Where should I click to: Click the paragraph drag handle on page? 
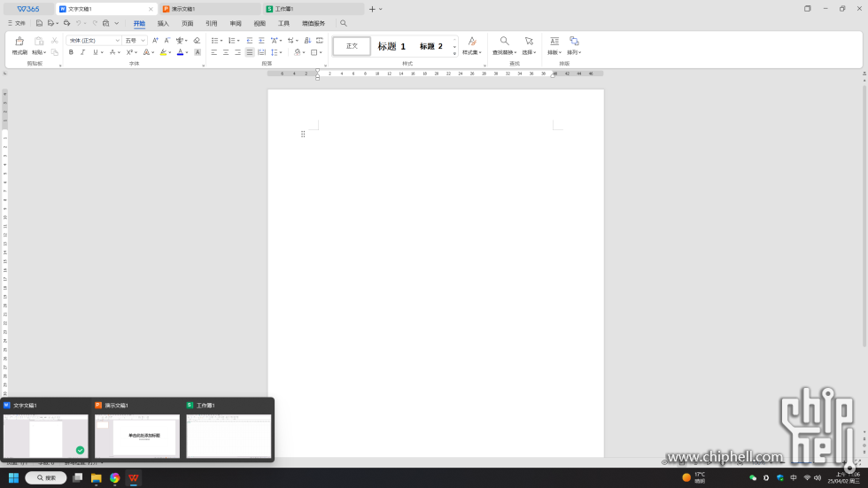tap(303, 134)
